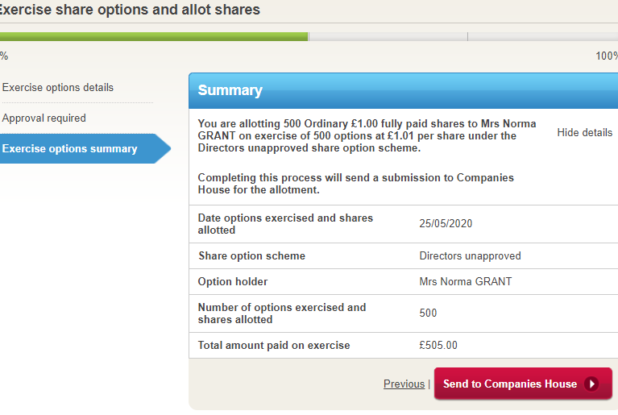Click the 100% progress label
The height and width of the screenshot is (415, 618).
(606, 56)
